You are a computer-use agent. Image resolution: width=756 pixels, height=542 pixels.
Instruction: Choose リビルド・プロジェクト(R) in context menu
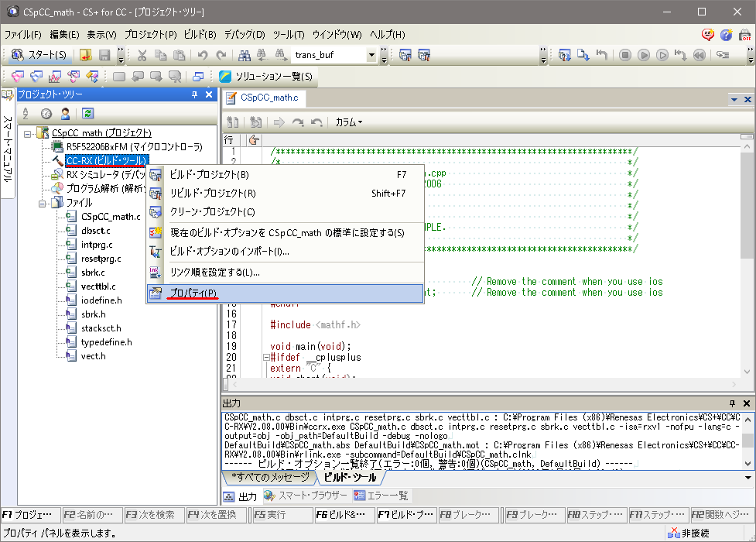pos(212,194)
